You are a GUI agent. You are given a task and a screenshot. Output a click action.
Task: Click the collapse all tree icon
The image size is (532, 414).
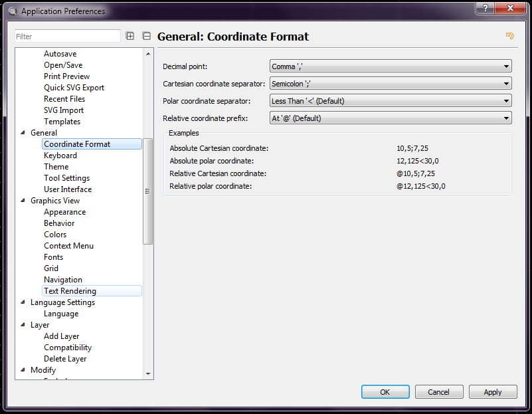(147, 37)
